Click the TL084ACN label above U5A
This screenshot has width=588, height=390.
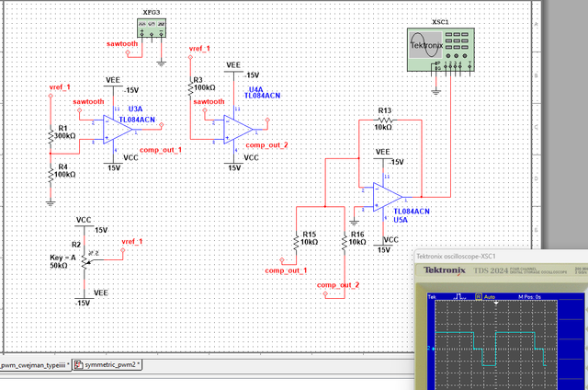(x=412, y=212)
